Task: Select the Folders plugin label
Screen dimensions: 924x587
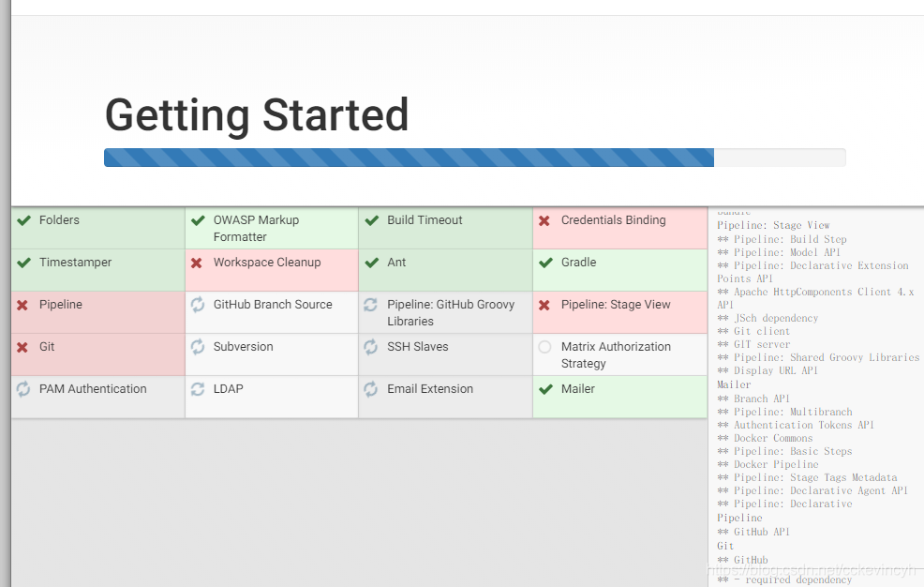Action: point(59,220)
